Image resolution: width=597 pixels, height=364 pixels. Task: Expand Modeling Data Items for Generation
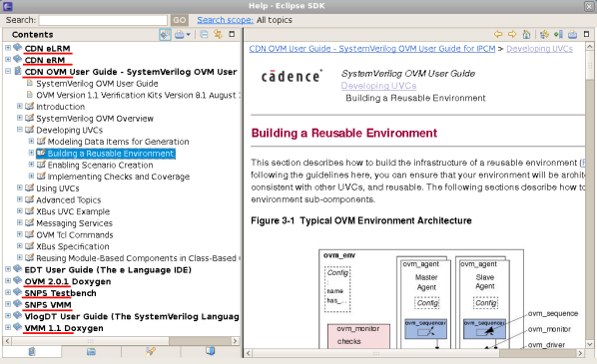coord(31,141)
